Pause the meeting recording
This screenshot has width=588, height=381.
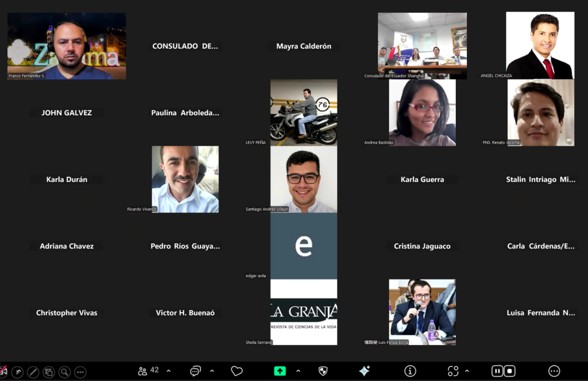(497, 371)
